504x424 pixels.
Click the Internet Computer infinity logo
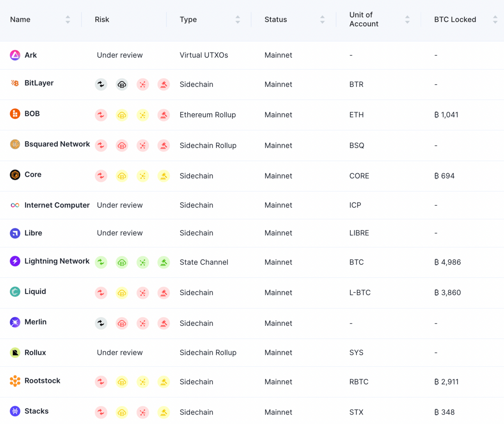click(15, 205)
